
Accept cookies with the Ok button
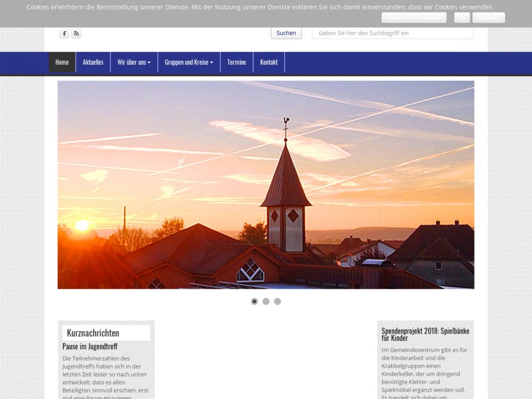(462, 18)
